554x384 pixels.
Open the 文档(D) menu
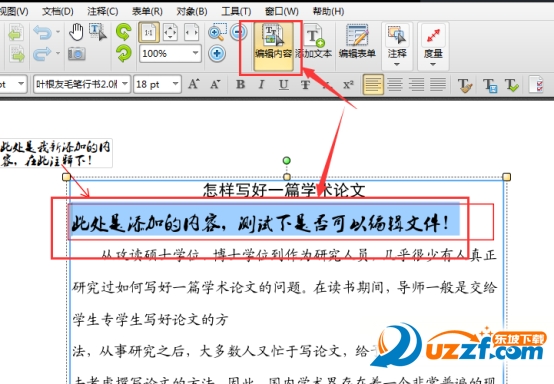tap(58, 12)
